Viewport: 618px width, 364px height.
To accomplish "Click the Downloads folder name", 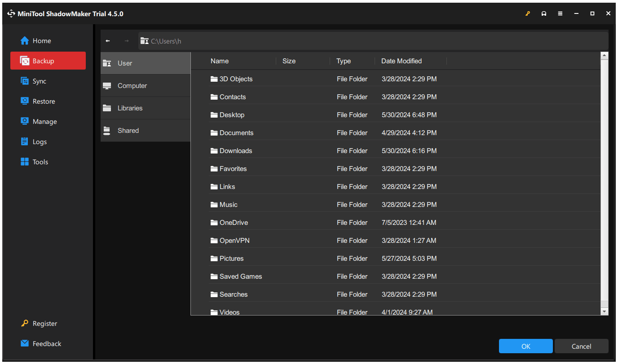I will coord(236,151).
